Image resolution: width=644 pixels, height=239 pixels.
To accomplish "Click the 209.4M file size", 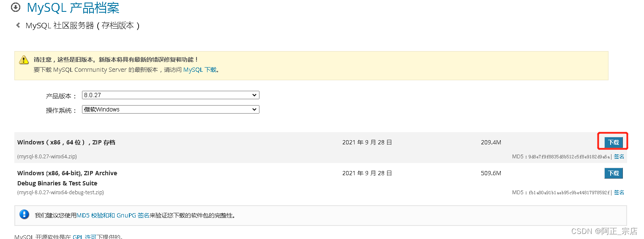I will (x=491, y=143).
